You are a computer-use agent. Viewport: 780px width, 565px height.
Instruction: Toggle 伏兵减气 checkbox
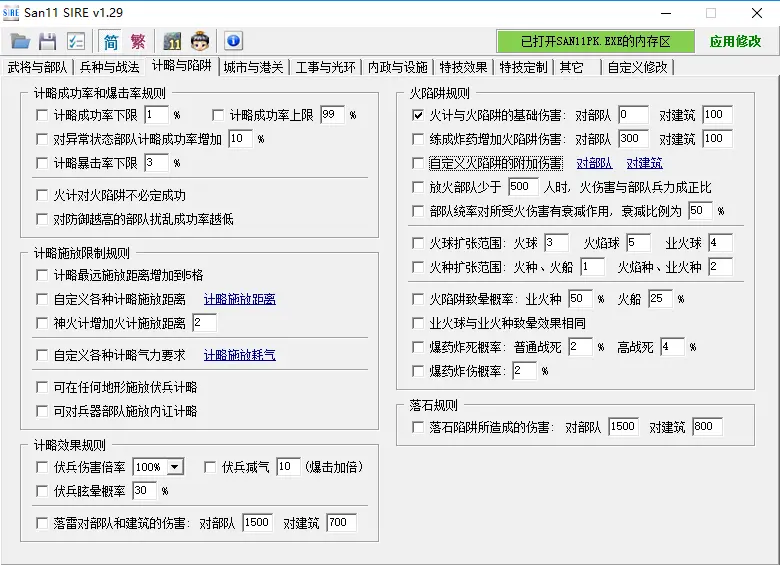(210, 467)
